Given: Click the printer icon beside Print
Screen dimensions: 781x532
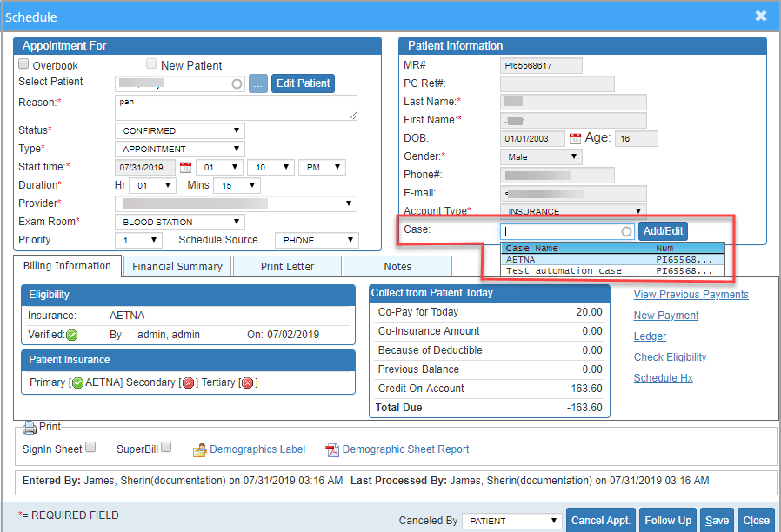Looking at the screenshot, I should [x=30, y=427].
